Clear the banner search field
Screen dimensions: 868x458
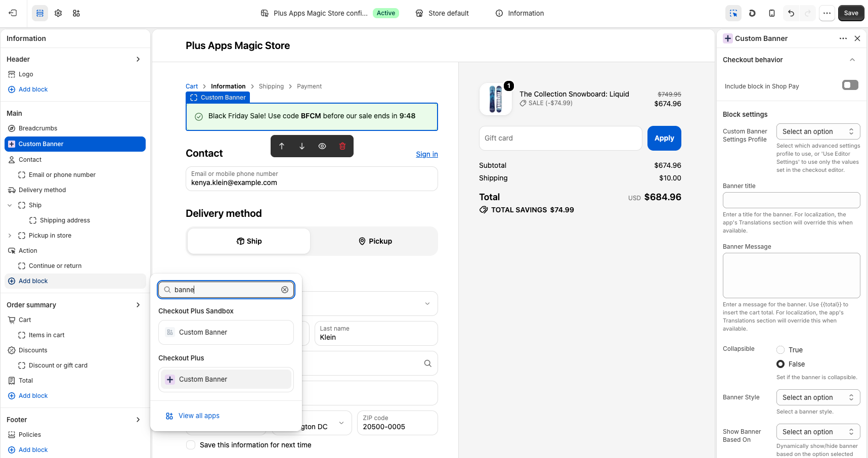pos(285,290)
